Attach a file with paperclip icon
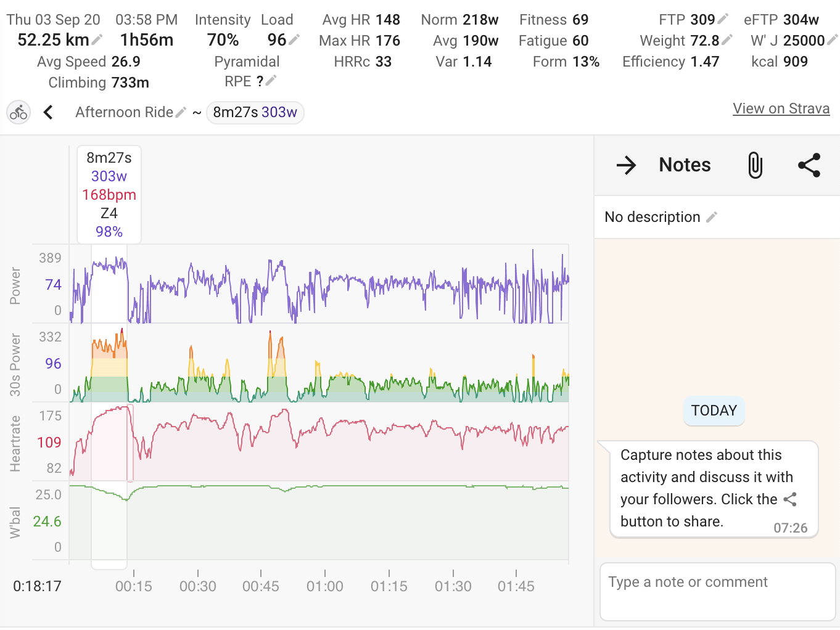 click(755, 165)
